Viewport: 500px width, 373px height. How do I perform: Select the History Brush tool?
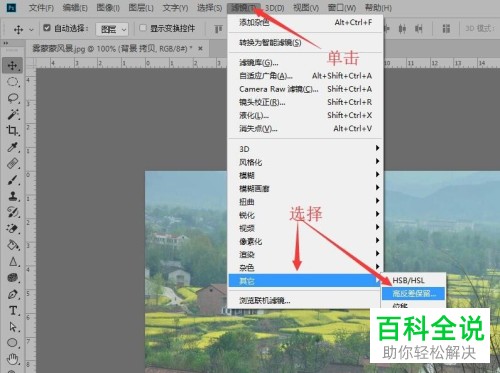12,212
